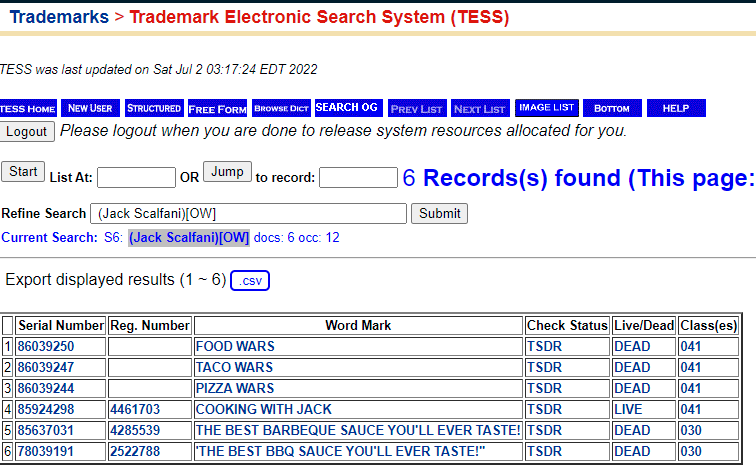The height and width of the screenshot is (471, 756).
Task: Click class 041 in FOOD WARS row
Action: pos(690,346)
